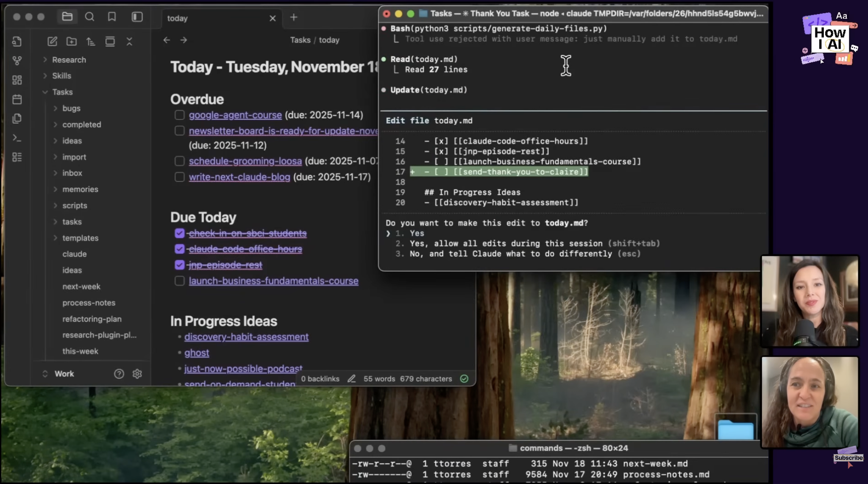This screenshot has width=868, height=484.
Task: Expand the templates folder
Action: pyautogui.click(x=80, y=238)
